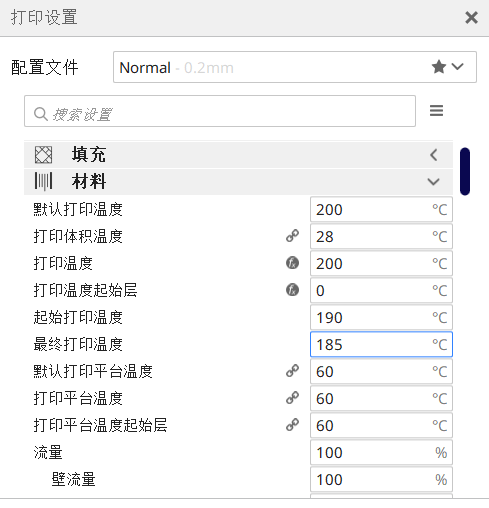This screenshot has width=489, height=508.
Task: Open the Normal 0.2mm profile dropdown
Action: click(295, 67)
